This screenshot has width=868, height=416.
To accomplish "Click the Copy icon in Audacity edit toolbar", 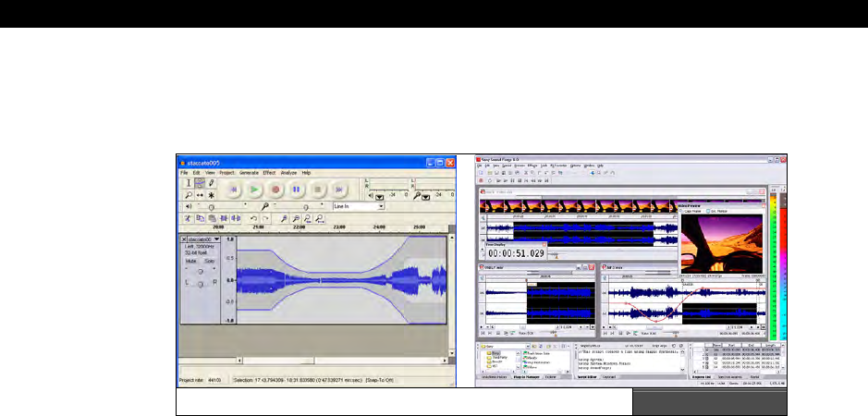I will click(x=200, y=219).
